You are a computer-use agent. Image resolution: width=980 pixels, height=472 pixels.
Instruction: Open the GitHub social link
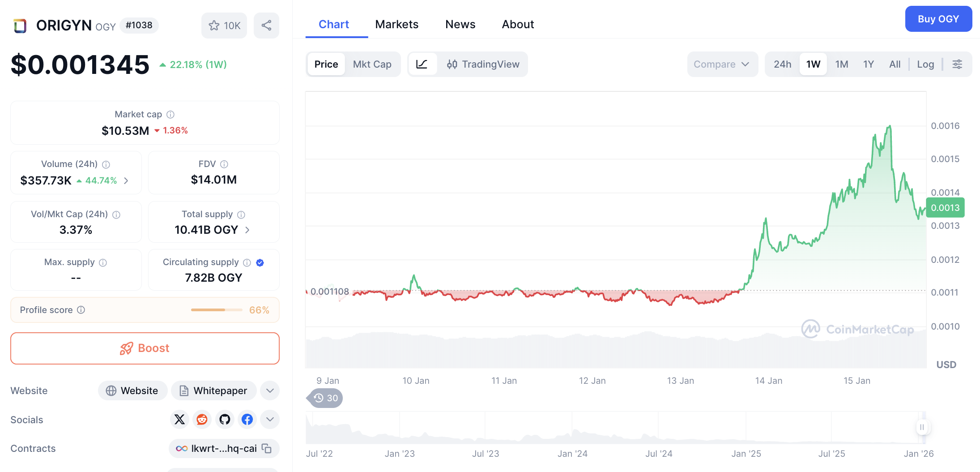(225, 420)
